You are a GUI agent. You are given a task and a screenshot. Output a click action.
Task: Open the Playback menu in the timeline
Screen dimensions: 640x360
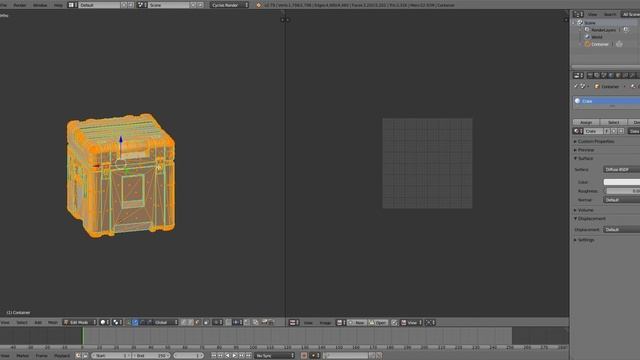[x=62, y=356]
